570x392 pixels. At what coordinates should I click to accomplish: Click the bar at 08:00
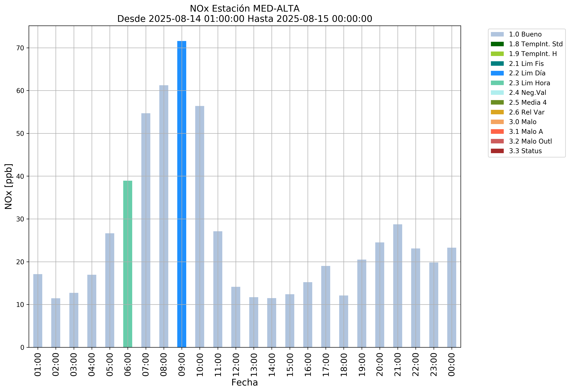[x=164, y=216]
